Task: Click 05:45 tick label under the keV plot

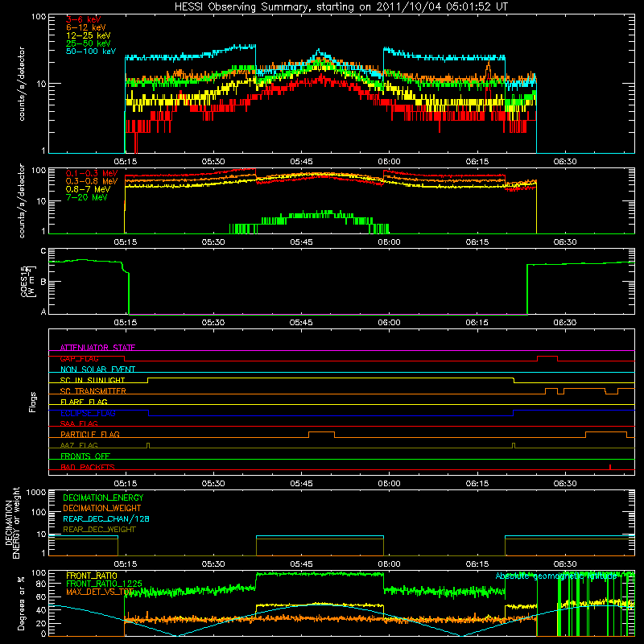Action: [x=301, y=162]
